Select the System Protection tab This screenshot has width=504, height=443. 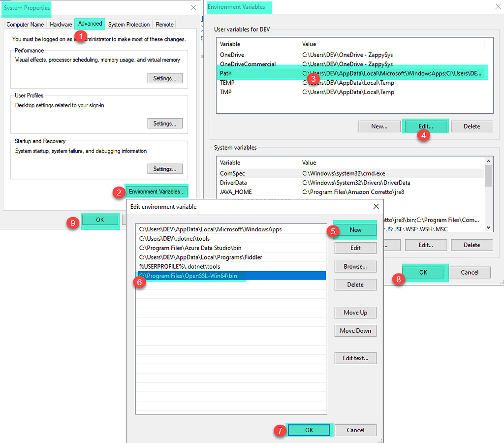pos(128,24)
